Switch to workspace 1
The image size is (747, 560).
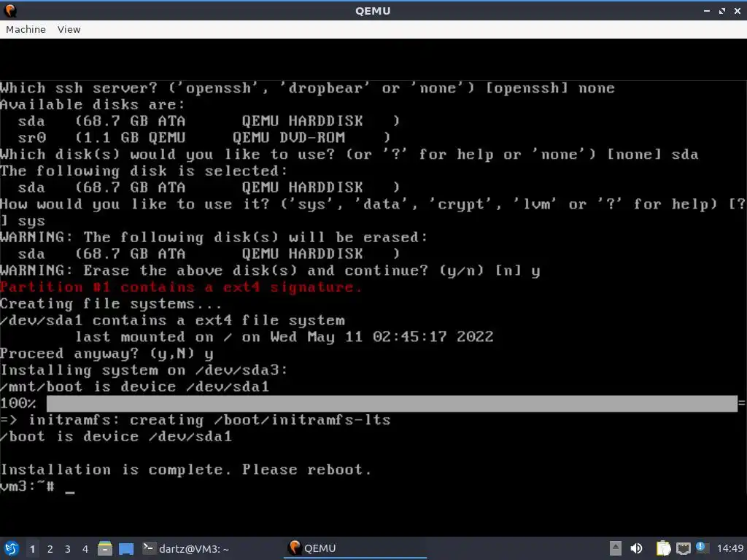pyautogui.click(x=32, y=549)
